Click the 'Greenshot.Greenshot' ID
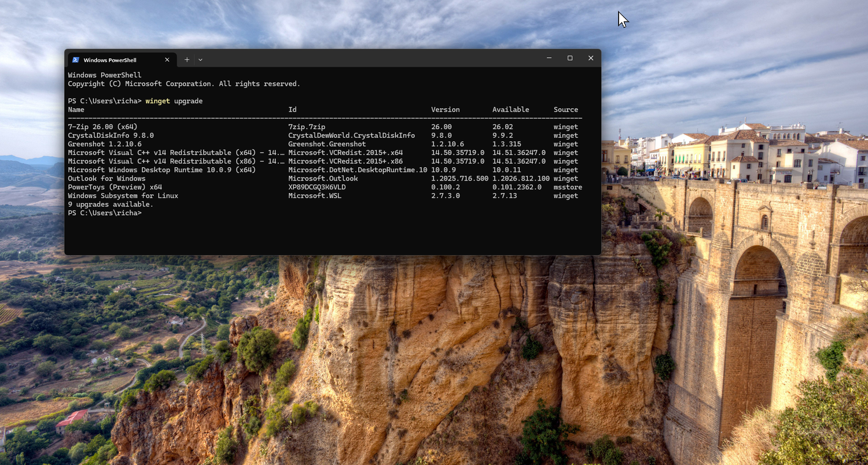This screenshot has width=868, height=465. coord(327,144)
